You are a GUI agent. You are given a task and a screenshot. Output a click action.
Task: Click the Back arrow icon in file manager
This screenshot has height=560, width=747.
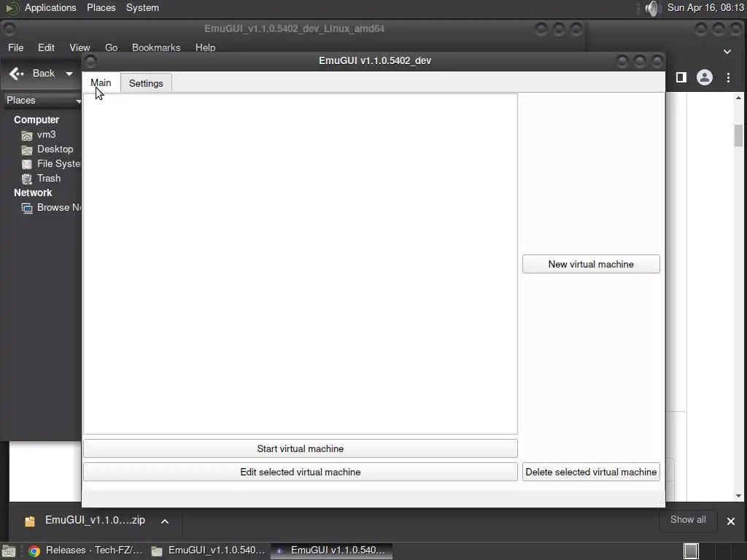[x=16, y=74]
